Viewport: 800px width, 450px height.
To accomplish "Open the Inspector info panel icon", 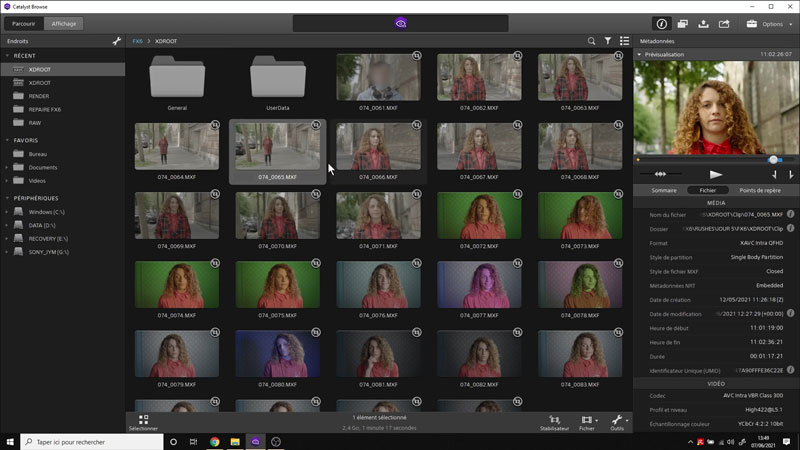I will click(x=662, y=24).
